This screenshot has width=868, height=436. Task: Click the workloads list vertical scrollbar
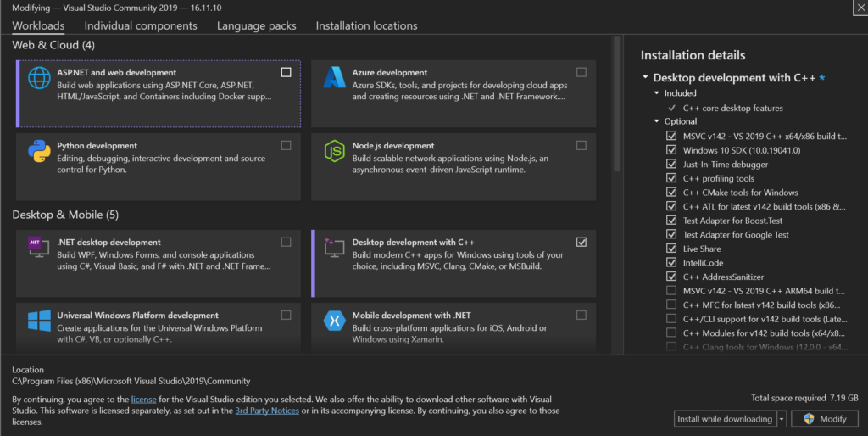pos(616,102)
